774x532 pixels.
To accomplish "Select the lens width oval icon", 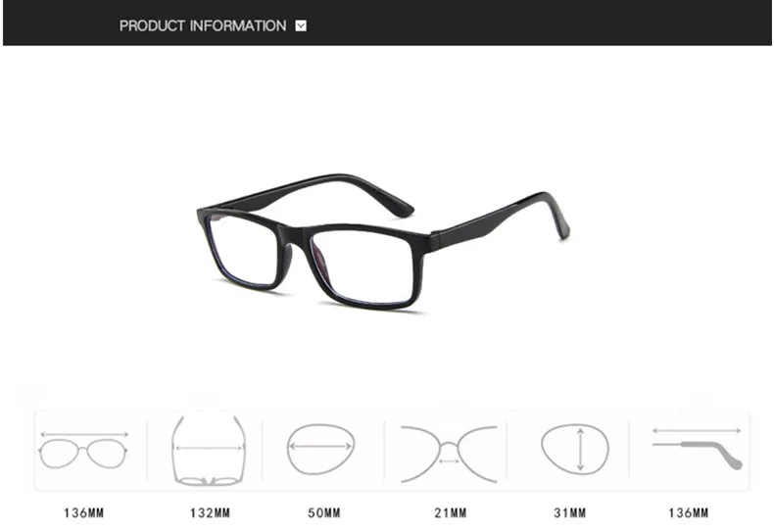I will tap(320, 449).
